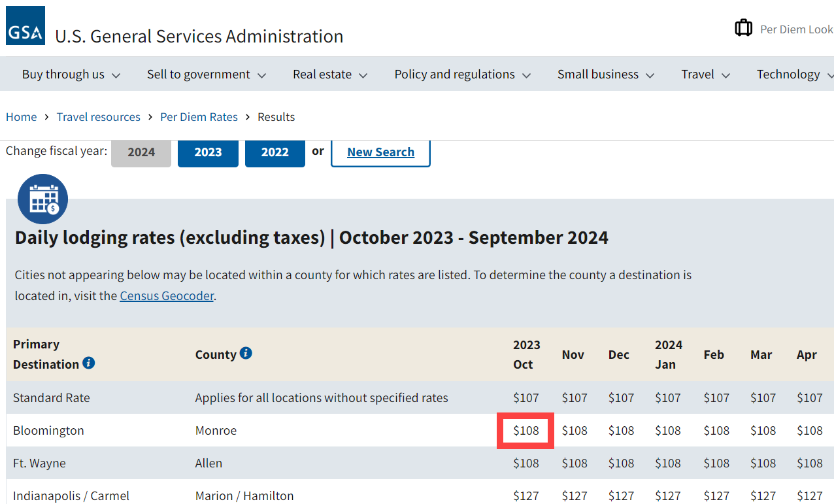This screenshot has height=504, width=834.
Task: Click Bloomington October $108 rate cell
Action: [526, 431]
